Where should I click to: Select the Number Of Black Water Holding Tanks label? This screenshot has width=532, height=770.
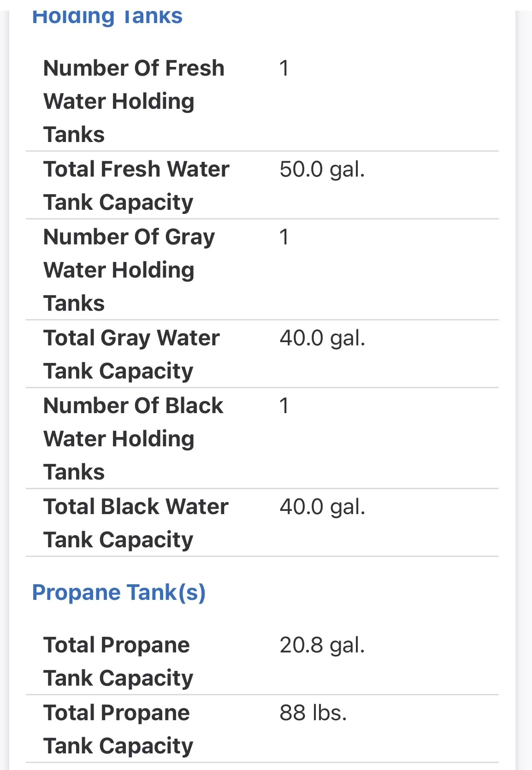coord(133,438)
